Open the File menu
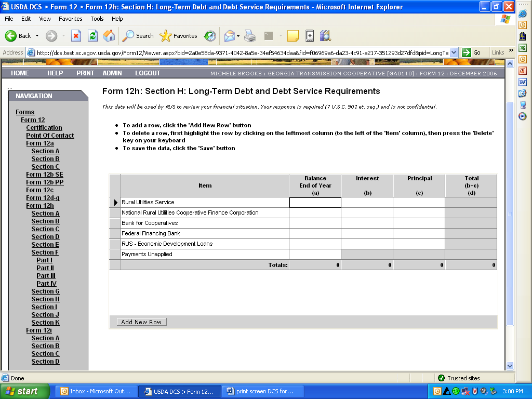This screenshot has height=399, width=532. point(9,19)
